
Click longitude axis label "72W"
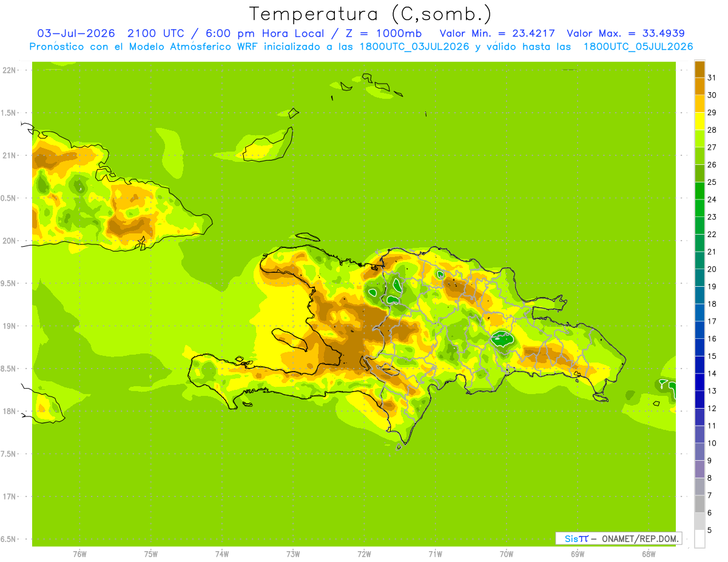[364, 554]
